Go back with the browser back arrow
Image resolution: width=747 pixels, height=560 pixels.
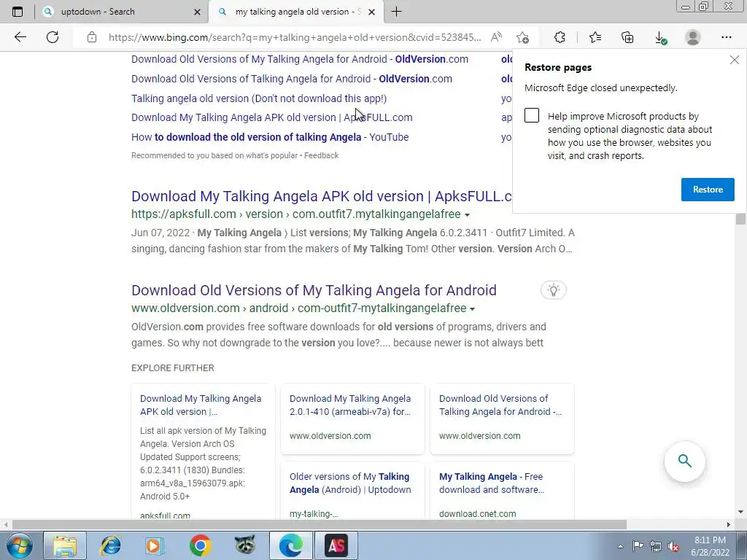(x=20, y=37)
